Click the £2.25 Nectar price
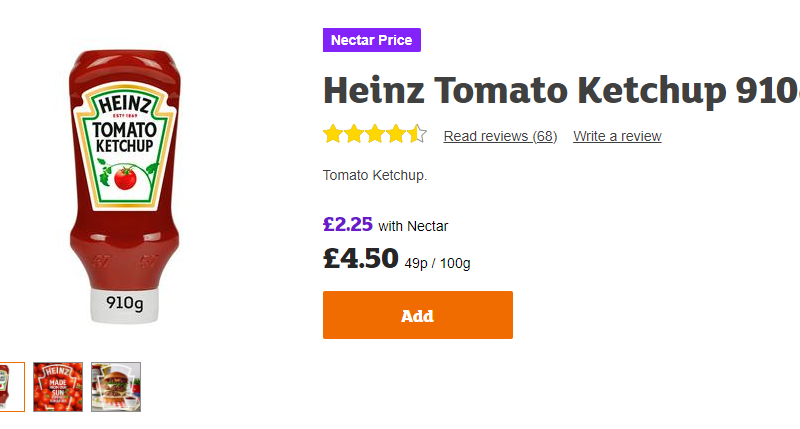The image size is (800, 429). click(x=347, y=224)
